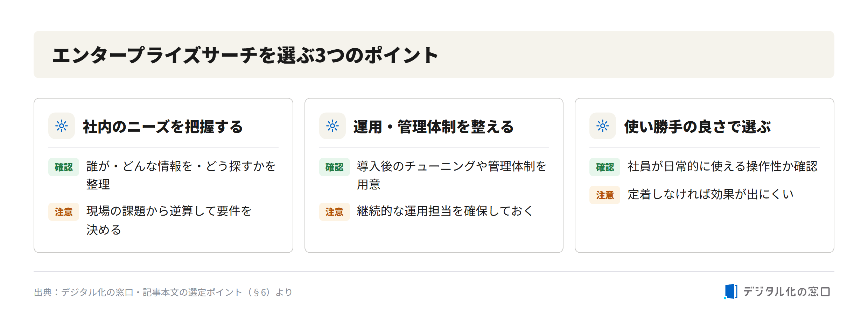Select the green 確認 badge in the first card
Image resolution: width=868 pixels, height=332 pixels.
tap(64, 167)
